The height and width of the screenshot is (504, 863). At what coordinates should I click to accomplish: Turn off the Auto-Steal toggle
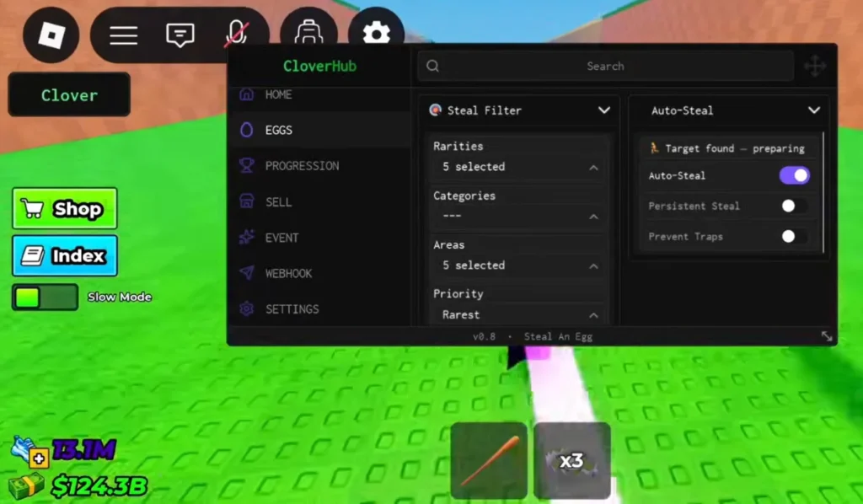(794, 175)
